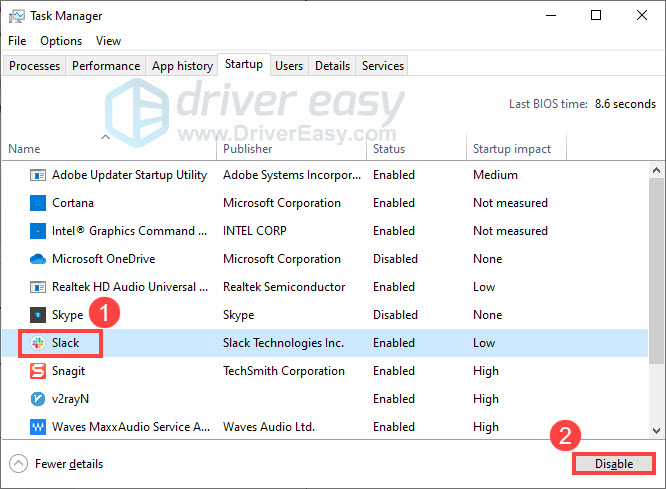The image size is (666, 489).
Task: Click the Task Manager title bar icon
Action: [x=17, y=16]
